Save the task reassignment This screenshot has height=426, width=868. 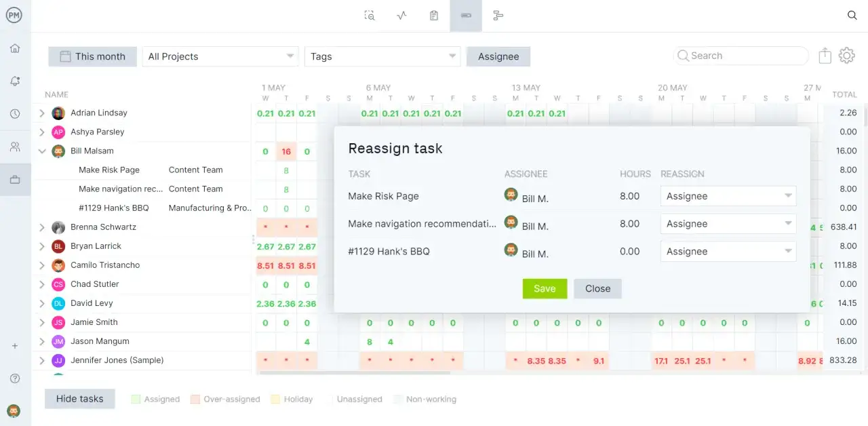coord(545,288)
